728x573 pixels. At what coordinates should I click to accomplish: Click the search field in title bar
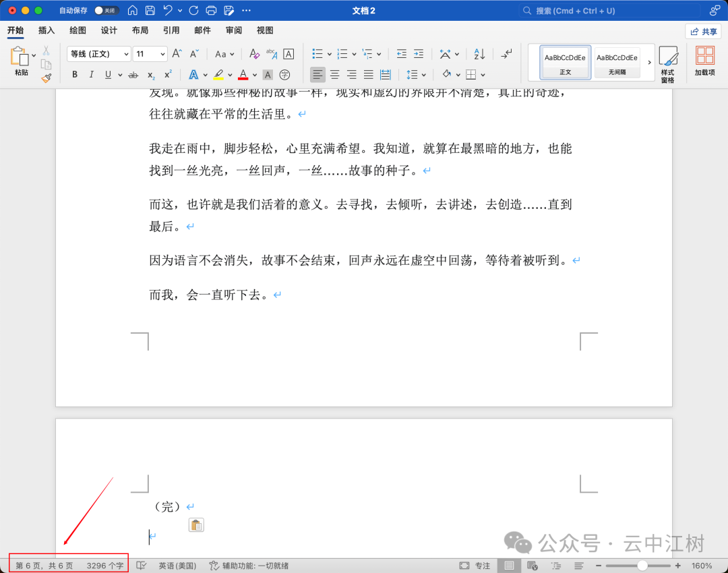(610, 11)
